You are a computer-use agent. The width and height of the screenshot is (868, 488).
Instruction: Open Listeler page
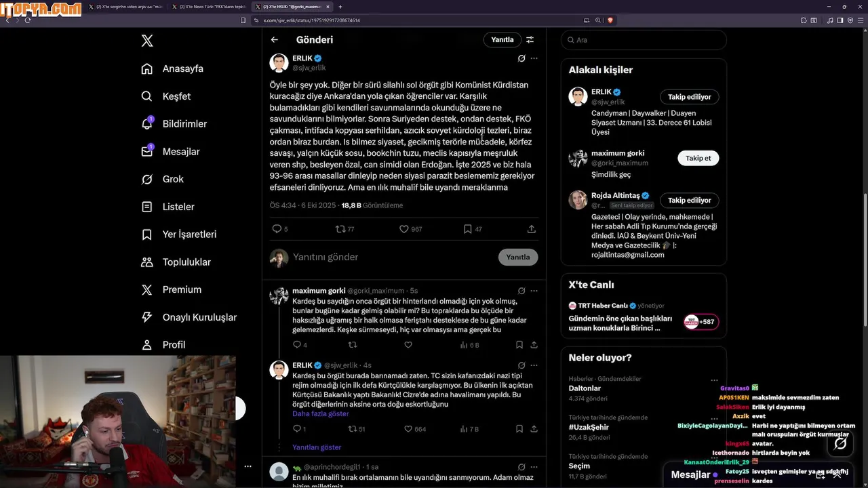point(167,207)
